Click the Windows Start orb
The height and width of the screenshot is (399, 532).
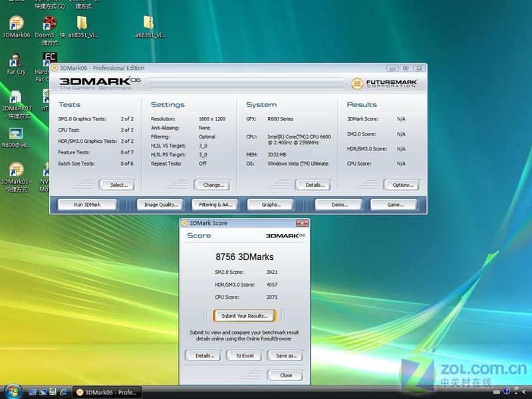click(13, 392)
